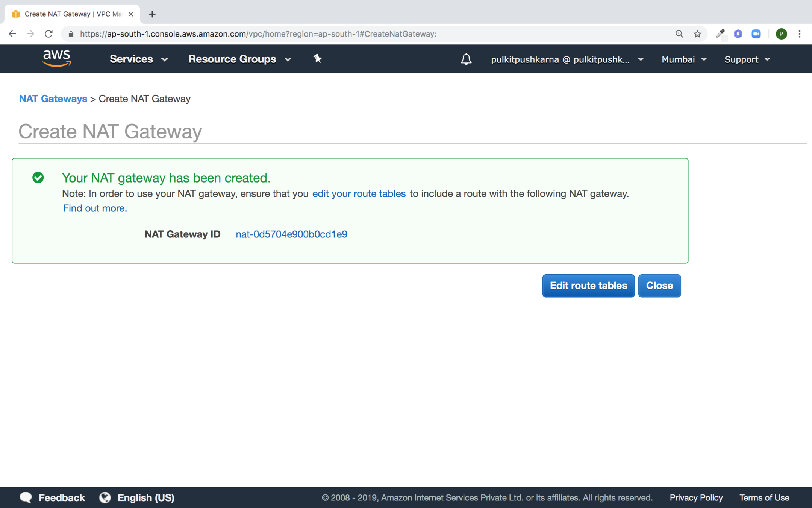This screenshot has width=812, height=508.
Task: Expand the Services dropdown
Action: click(x=138, y=59)
